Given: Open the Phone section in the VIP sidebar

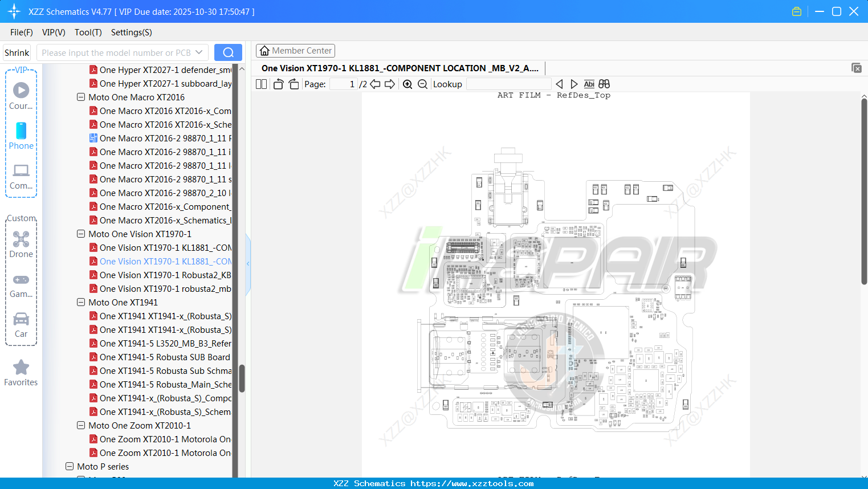Looking at the screenshot, I should (x=21, y=137).
